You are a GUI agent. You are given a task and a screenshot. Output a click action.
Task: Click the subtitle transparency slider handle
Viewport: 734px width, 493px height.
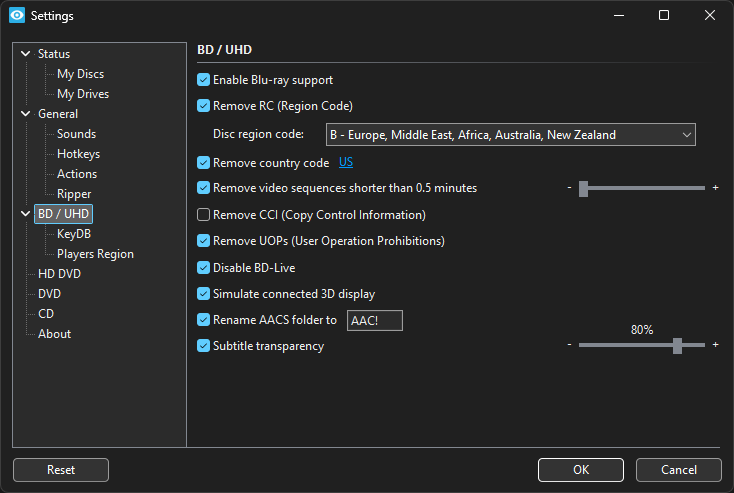(677, 345)
